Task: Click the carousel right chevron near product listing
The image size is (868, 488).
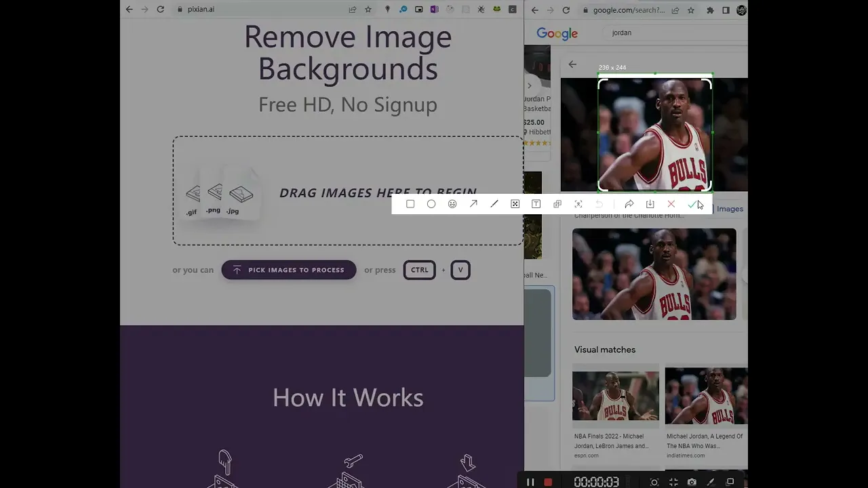Action: point(530,85)
